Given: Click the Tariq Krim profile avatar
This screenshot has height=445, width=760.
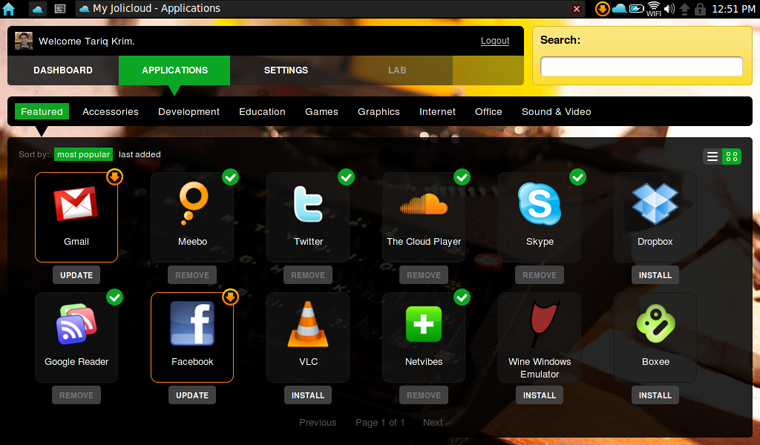Looking at the screenshot, I should pos(24,41).
